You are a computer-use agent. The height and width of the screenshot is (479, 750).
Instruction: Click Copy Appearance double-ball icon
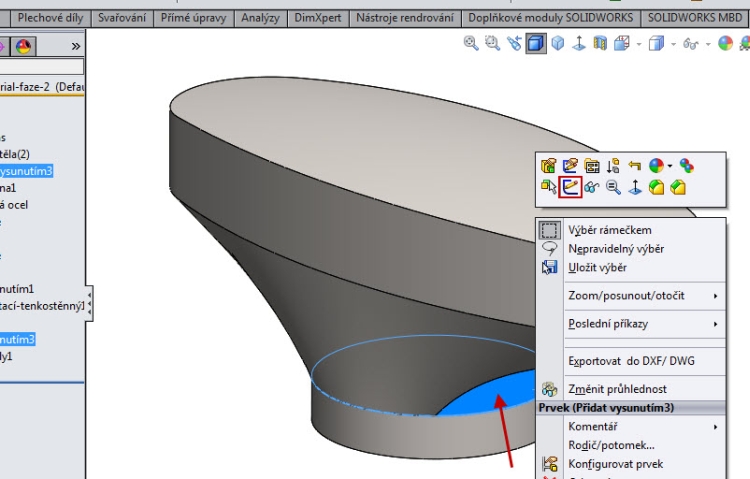(687, 166)
